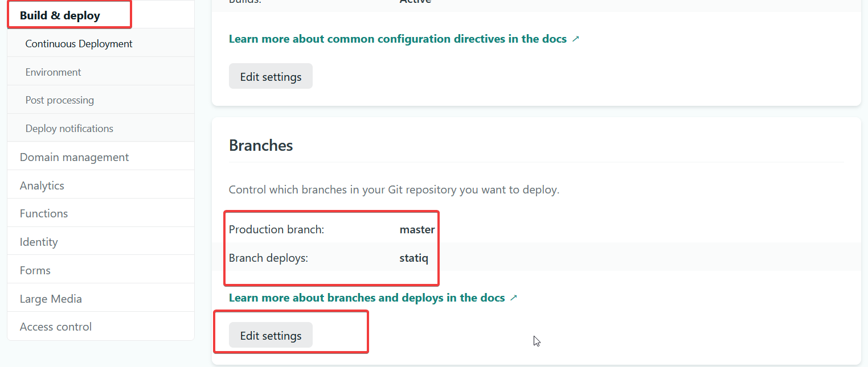Open Identity settings
Screen dimensions: 868x367
click(x=38, y=242)
